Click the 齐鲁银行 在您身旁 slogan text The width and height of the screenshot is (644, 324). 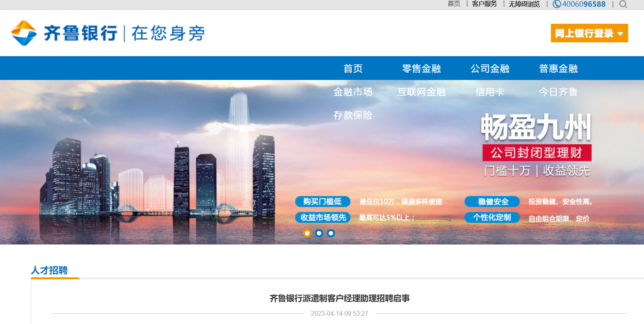pyautogui.click(x=124, y=33)
